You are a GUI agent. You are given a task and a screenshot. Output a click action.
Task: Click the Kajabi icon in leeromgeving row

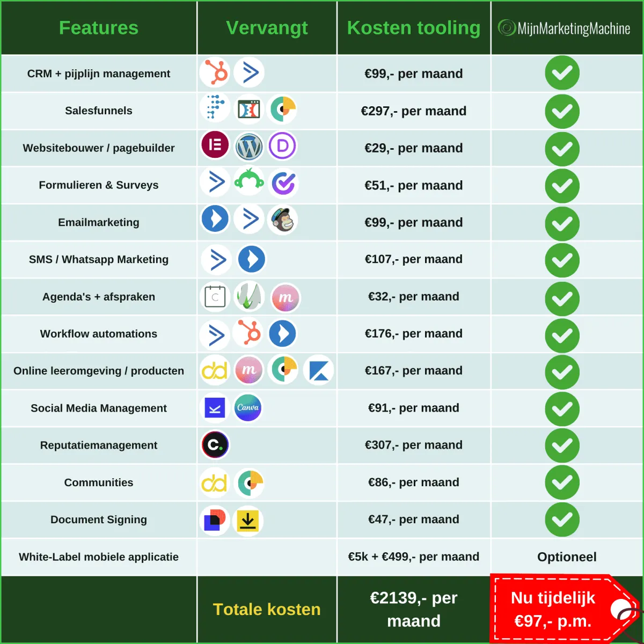pyautogui.click(x=319, y=370)
